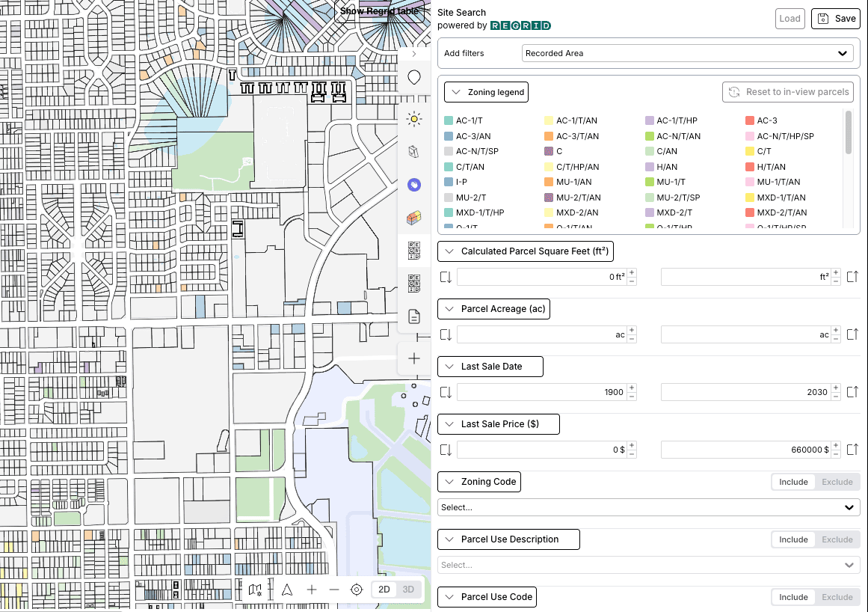Click the Save floppy disk icon
This screenshot has width=868, height=612.
(823, 18)
